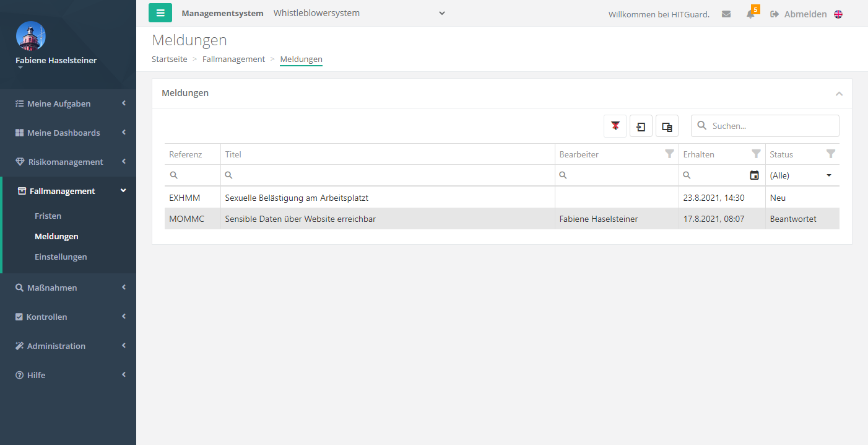Select Fristen in the Fallmanagement submenu
The height and width of the screenshot is (445, 868).
[48, 216]
